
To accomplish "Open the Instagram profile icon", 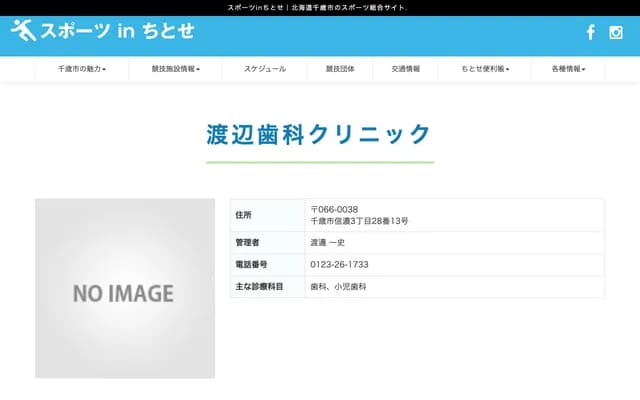I will point(616,32).
